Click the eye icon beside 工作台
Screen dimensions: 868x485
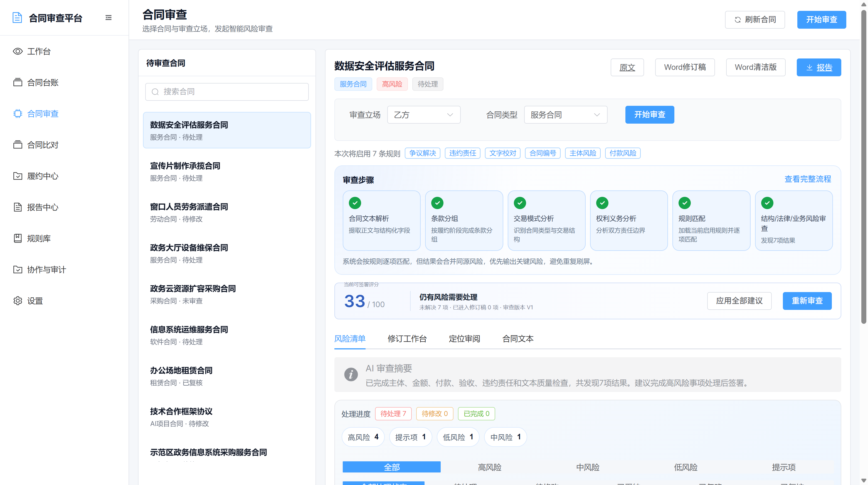pyautogui.click(x=18, y=51)
